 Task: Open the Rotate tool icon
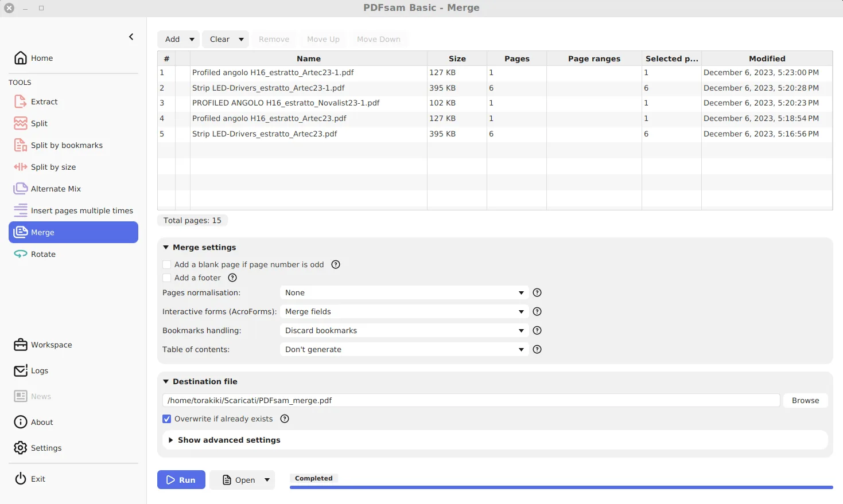click(x=21, y=254)
